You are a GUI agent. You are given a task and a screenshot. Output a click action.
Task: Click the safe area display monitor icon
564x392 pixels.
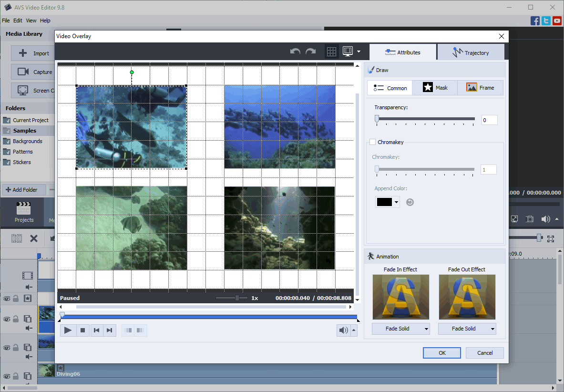point(348,51)
